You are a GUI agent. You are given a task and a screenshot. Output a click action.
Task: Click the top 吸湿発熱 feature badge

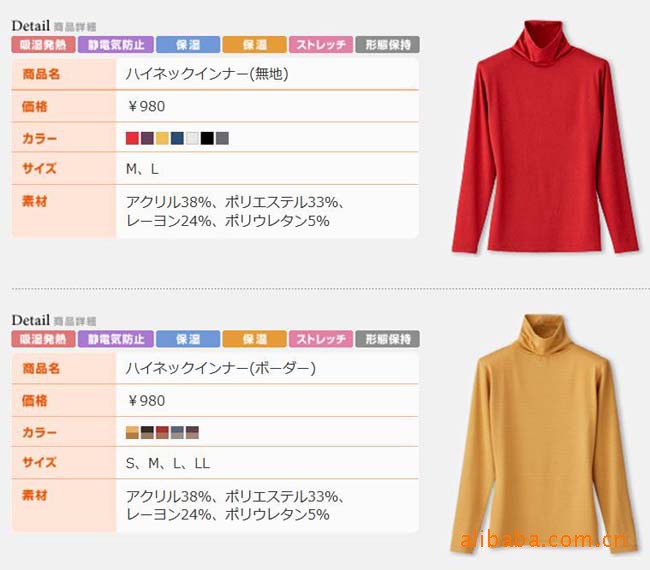tap(44, 45)
